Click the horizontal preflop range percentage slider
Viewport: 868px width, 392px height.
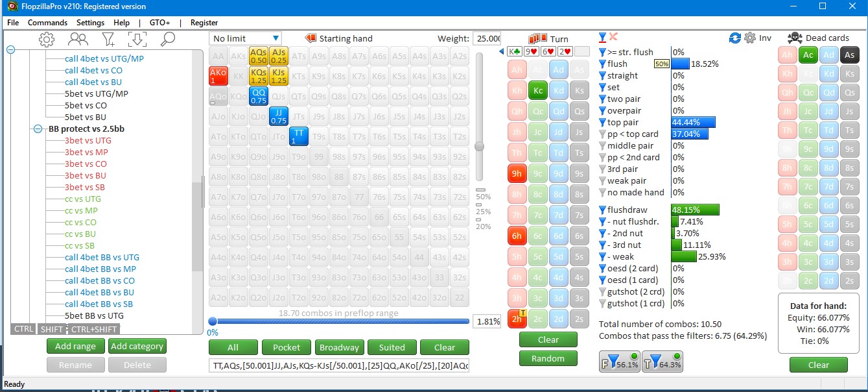click(x=338, y=321)
